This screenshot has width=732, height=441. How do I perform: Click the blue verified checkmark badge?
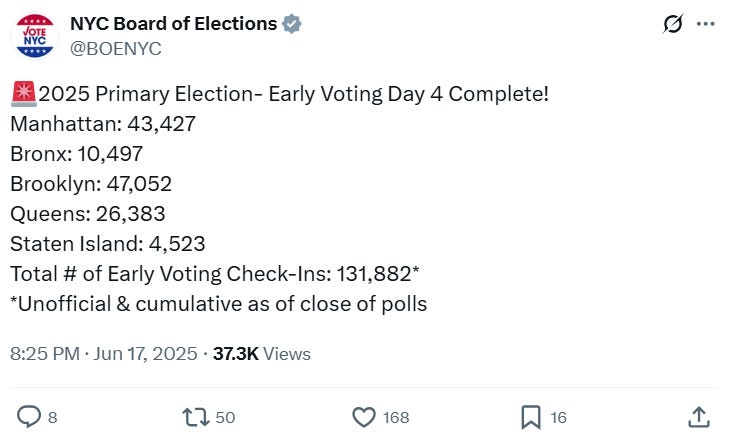[291, 24]
